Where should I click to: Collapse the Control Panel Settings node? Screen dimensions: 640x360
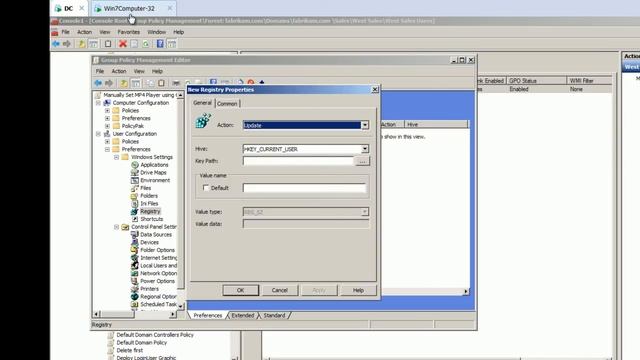pyautogui.click(x=116, y=227)
